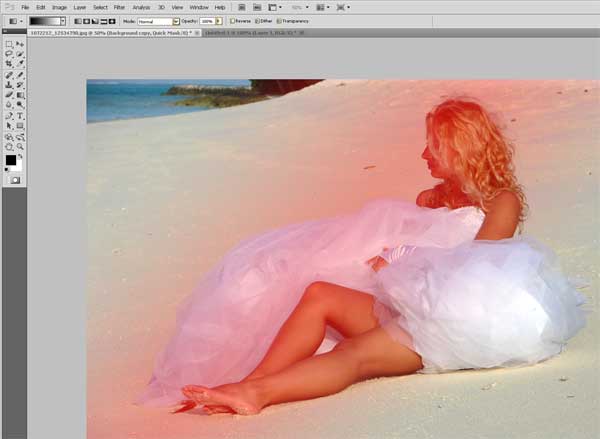The height and width of the screenshot is (439, 600).
Task: Close the Quick Mask document tab
Action: coord(197,33)
